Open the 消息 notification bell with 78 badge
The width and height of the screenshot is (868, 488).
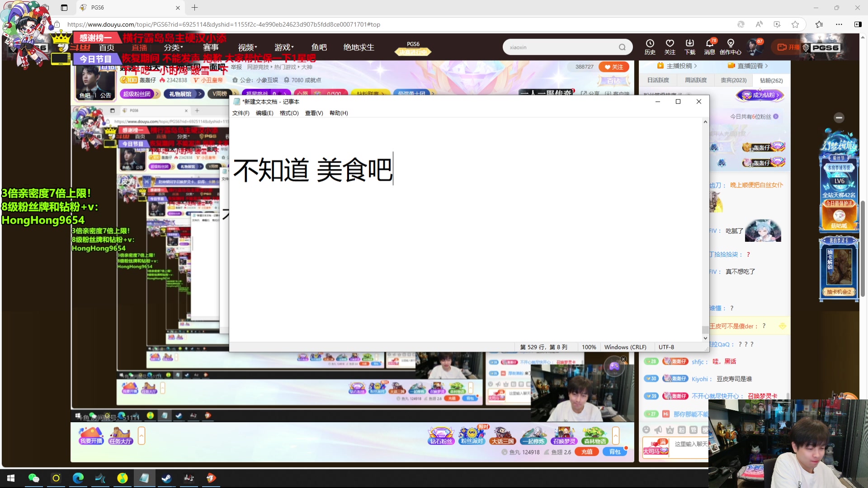pyautogui.click(x=710, y=47)
